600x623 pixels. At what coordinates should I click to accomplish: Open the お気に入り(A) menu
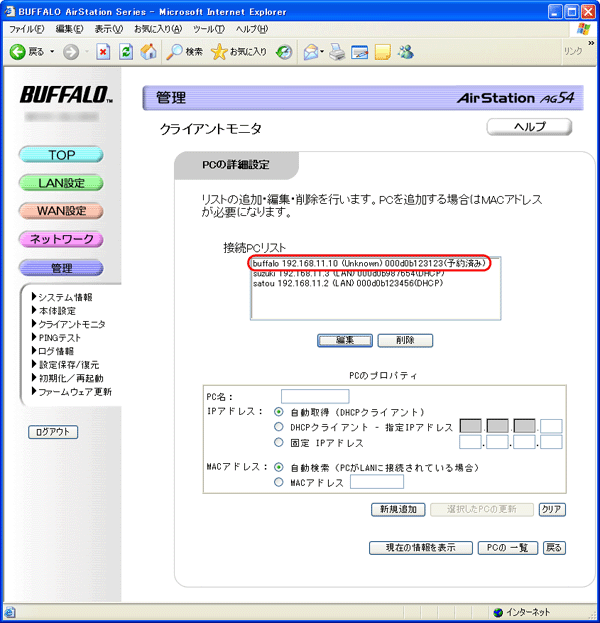tap(158, 29)
